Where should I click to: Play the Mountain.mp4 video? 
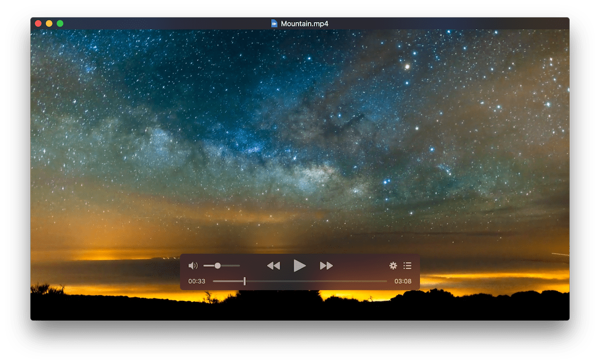pos(299,266)
